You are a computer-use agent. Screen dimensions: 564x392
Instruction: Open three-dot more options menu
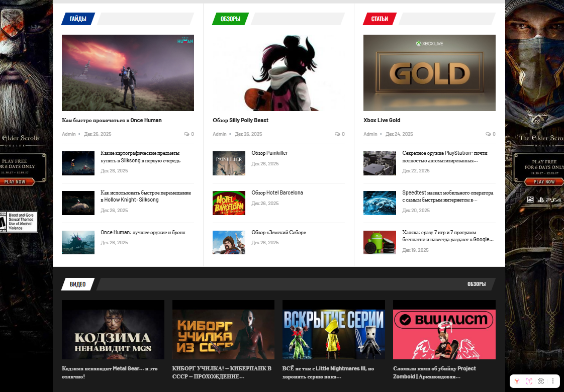point(553,381)
